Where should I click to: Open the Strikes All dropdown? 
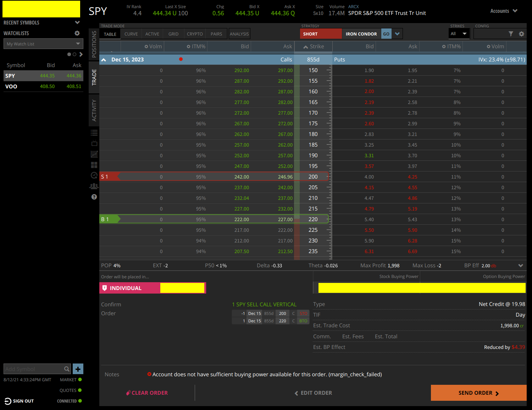(459, 34)
